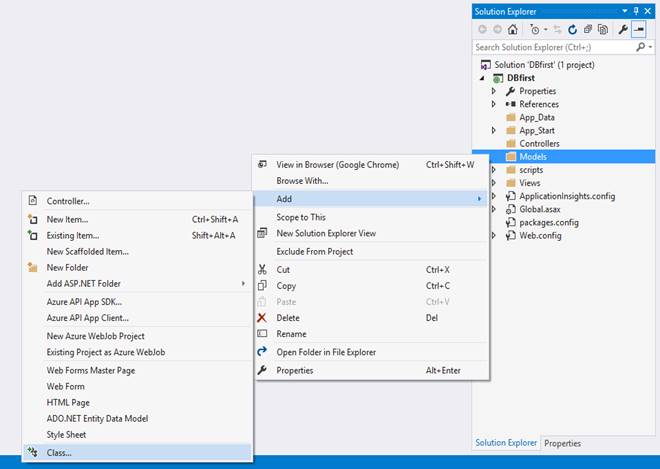
Task: Select the packages.config file
Action: click(548, 222)
